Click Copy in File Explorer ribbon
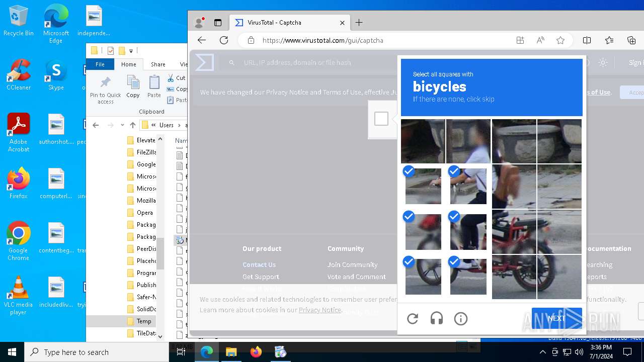Viewport: 644px width, 362px height. pos(133,86)
